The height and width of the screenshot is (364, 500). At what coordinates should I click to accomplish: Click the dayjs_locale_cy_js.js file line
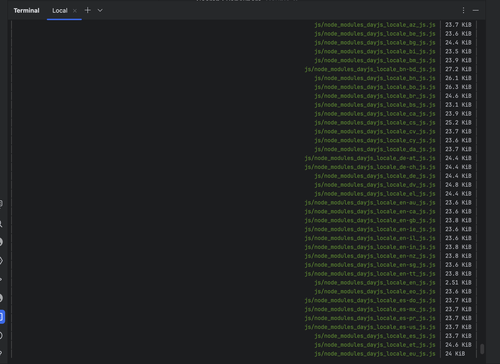click(x=375, y=140)
